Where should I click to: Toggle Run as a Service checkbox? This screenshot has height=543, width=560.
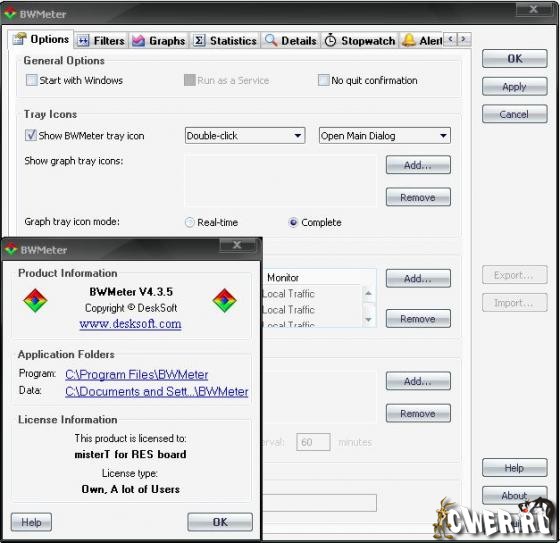[x=190, y=80]
